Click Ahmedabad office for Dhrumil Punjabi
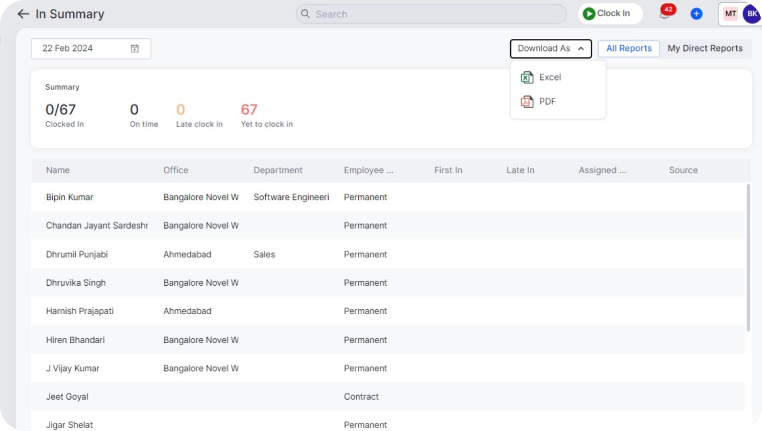Viewport: 762px width, 431px height. [x=187, y=254]
